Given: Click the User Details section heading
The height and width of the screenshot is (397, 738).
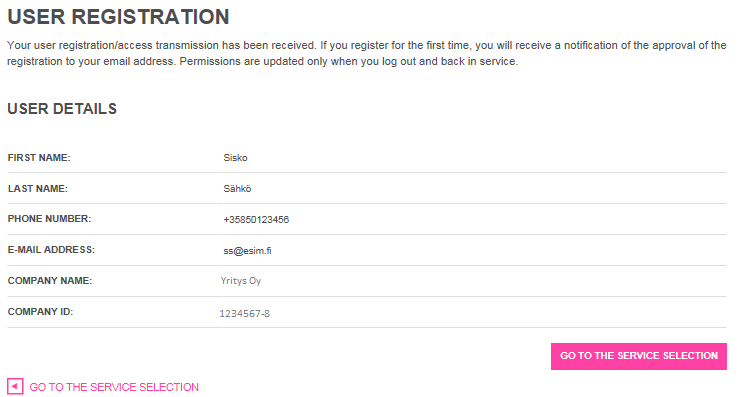Looking at the screenshot, I should [62, 109].
